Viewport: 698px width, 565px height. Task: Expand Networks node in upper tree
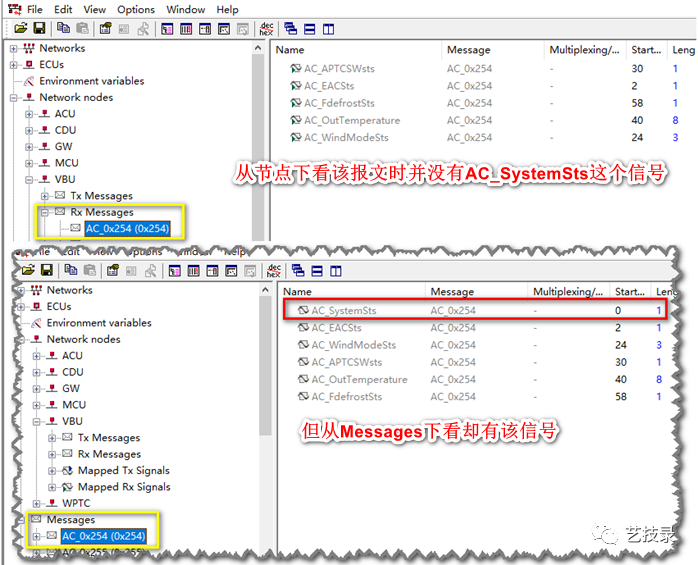[x=14, y=49]
